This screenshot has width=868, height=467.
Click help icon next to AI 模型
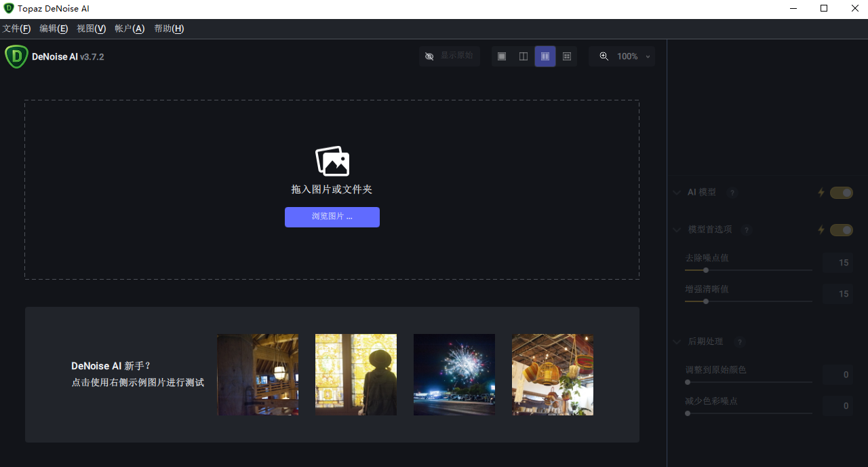(732, 193)
